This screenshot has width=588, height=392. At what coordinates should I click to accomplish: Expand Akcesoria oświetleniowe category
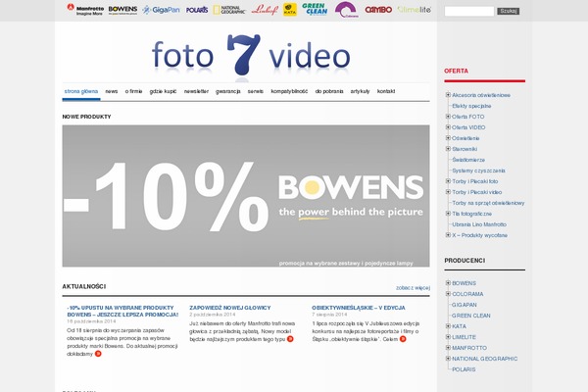point(448,95)
